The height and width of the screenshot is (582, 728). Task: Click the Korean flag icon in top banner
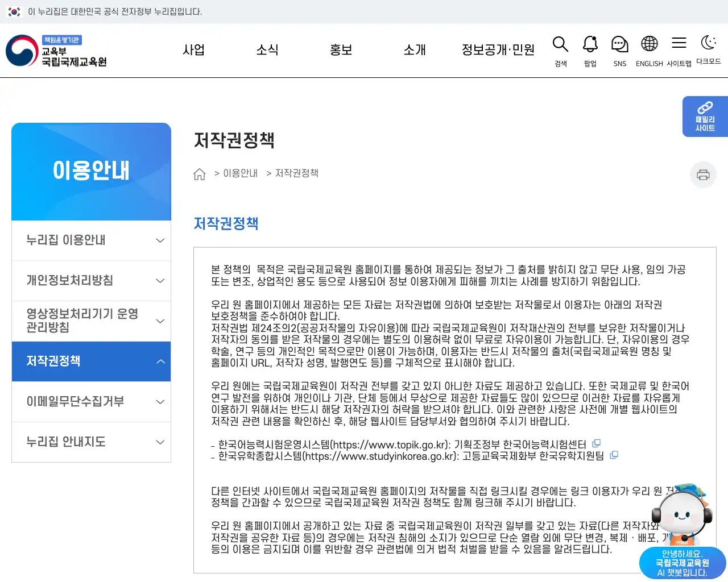coord(14,11)
